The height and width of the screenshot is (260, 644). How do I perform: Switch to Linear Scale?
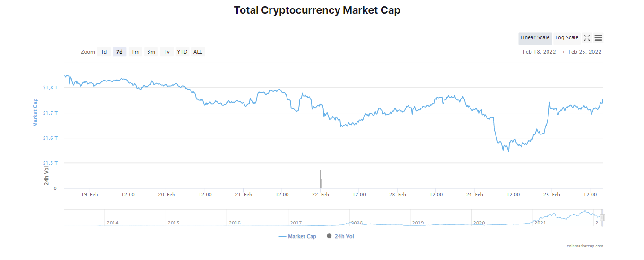point(535,38)
